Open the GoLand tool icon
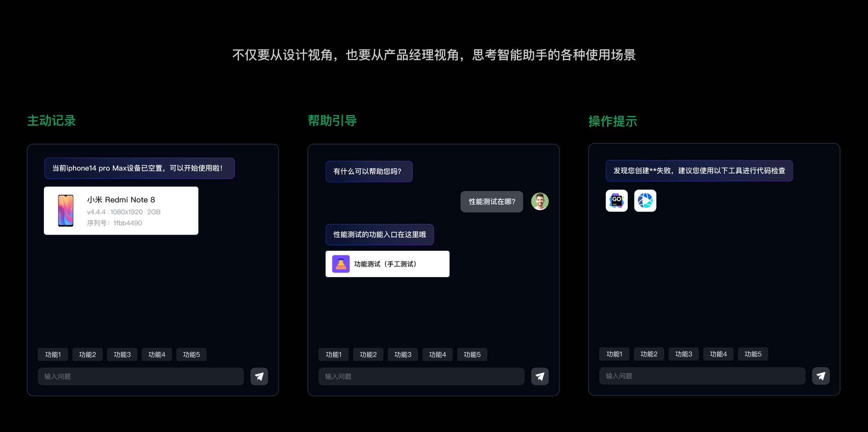 pos(617,201)
